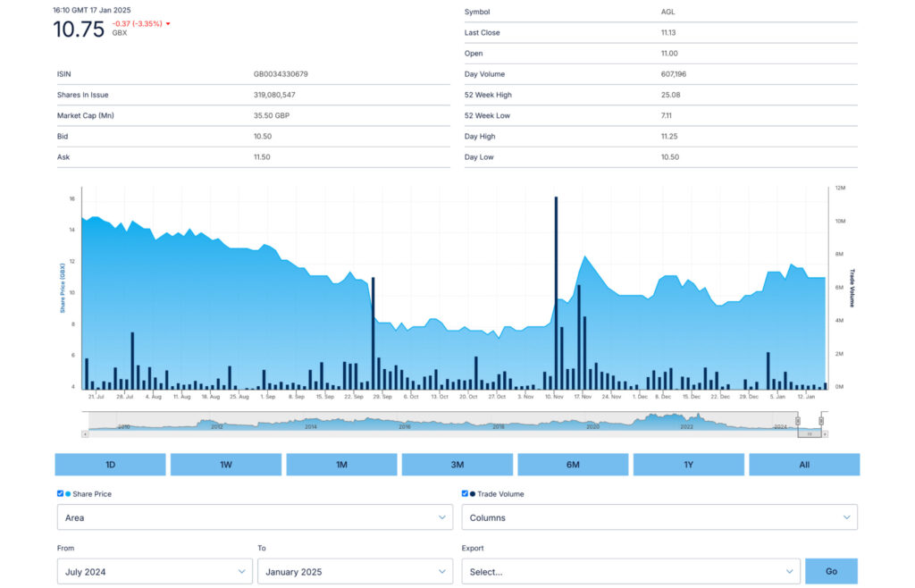Show the All time range
The image size is (915, 588).
[804, 465]
